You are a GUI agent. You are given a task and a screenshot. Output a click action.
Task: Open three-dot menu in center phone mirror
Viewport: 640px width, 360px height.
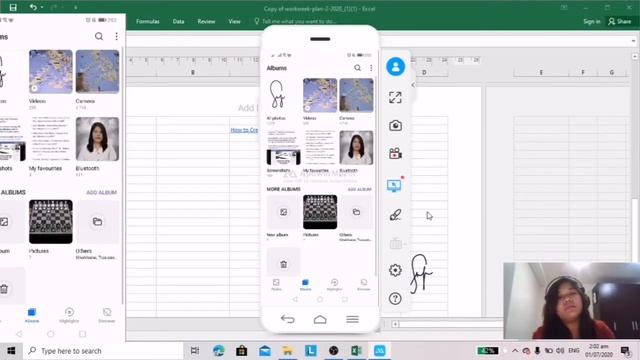coord(371,68)
